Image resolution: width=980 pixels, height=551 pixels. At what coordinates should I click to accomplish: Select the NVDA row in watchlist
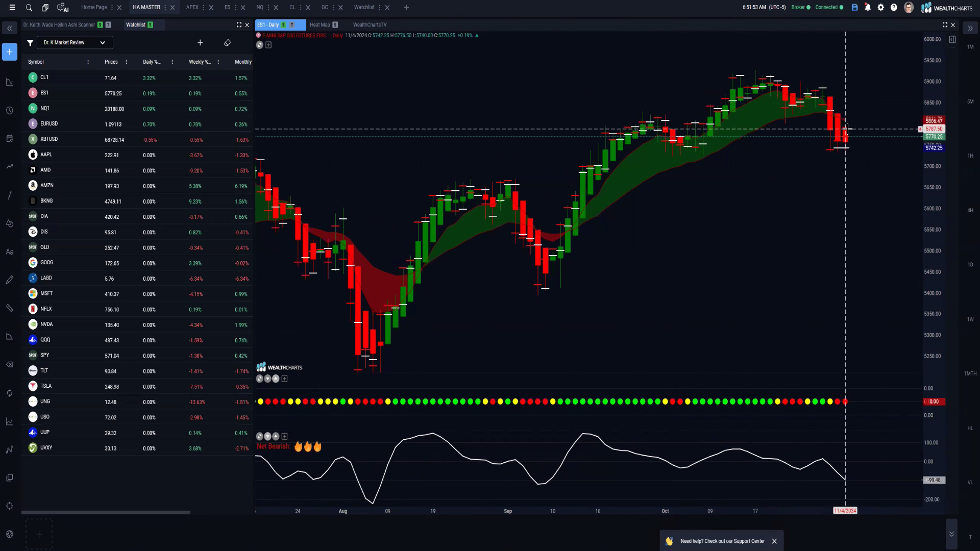pyautogui.click(x=137, y=325)
